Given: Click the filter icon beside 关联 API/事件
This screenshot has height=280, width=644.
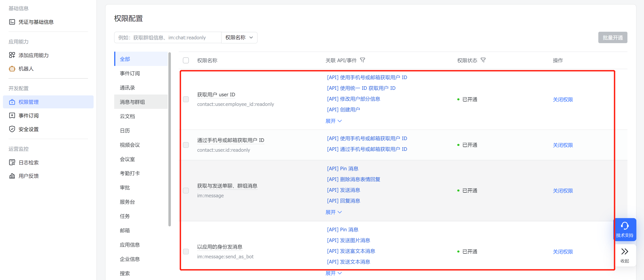Looking at the screenshot, I should (362, 60).
